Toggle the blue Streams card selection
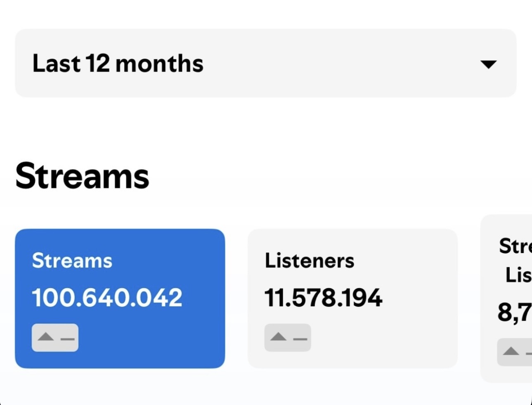532x405 pixels. tap(120, 298)
